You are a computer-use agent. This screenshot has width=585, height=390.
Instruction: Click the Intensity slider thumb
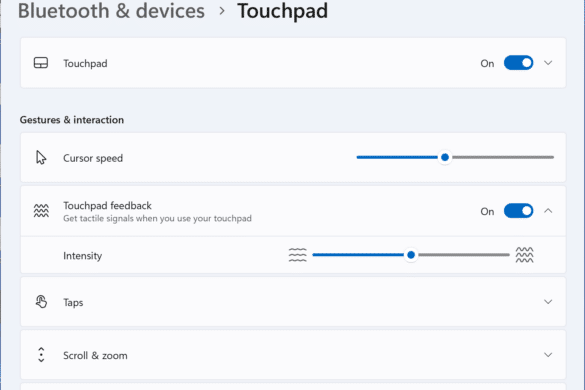click(411, 255)
